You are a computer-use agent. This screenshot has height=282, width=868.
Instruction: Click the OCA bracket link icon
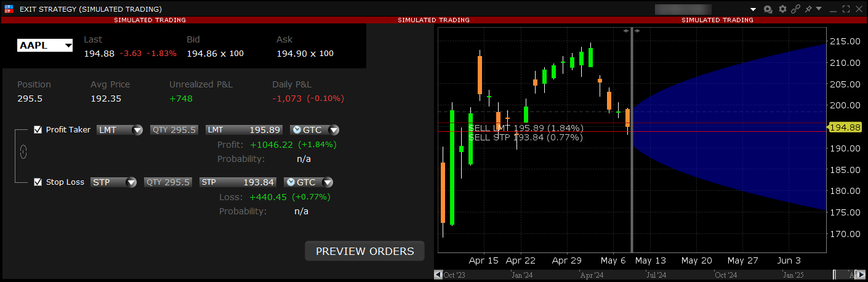[x=23, y=151]
